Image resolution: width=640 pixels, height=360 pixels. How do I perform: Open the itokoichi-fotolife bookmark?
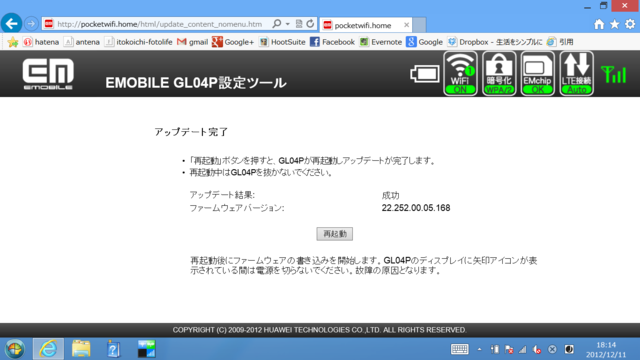(x=138, y=42)
